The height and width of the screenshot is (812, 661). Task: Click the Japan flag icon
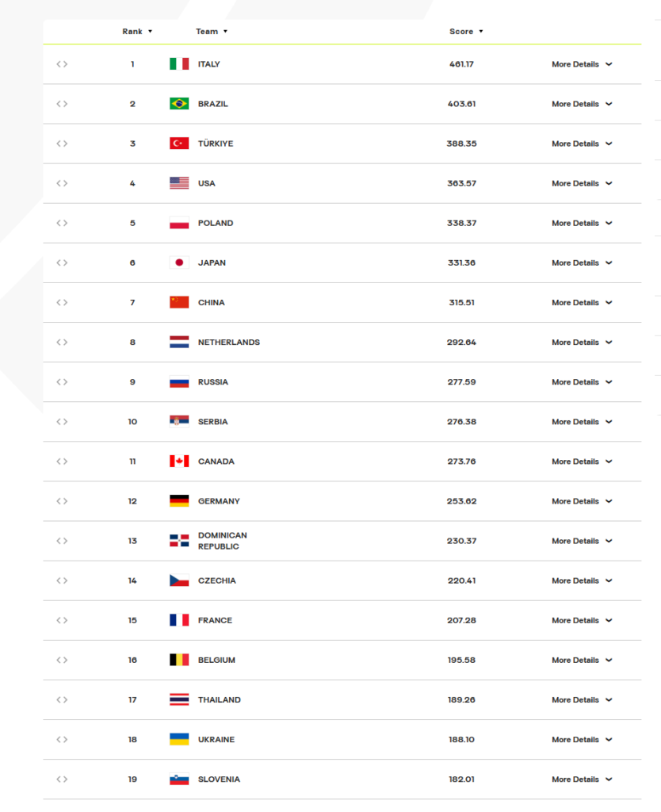[x=179, y=262]
